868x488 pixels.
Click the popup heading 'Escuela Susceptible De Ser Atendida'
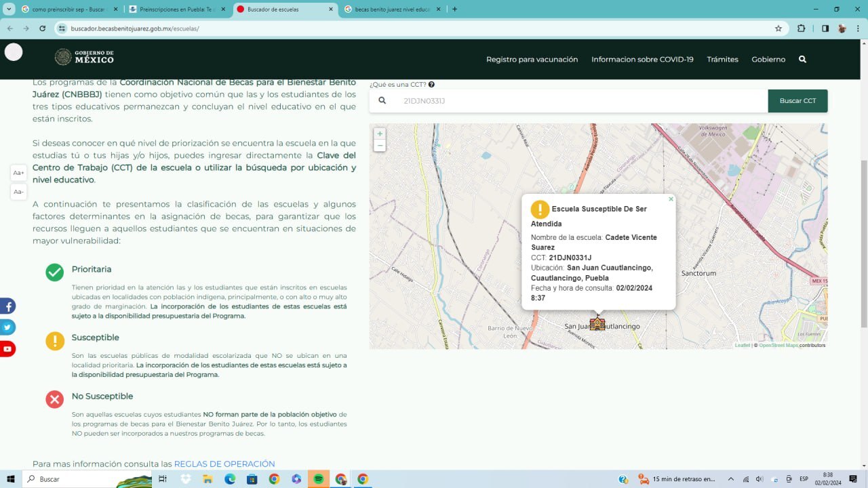589,216
